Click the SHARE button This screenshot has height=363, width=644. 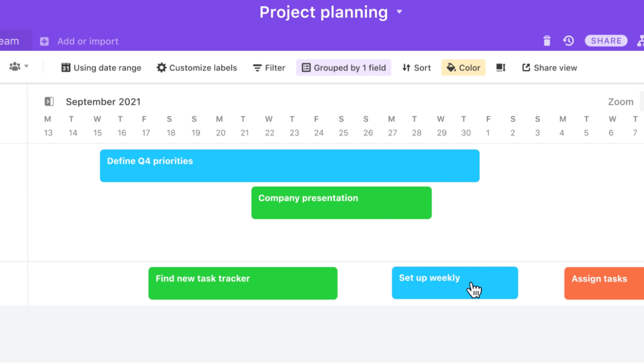pyautogui.click(x=606, y=41)
